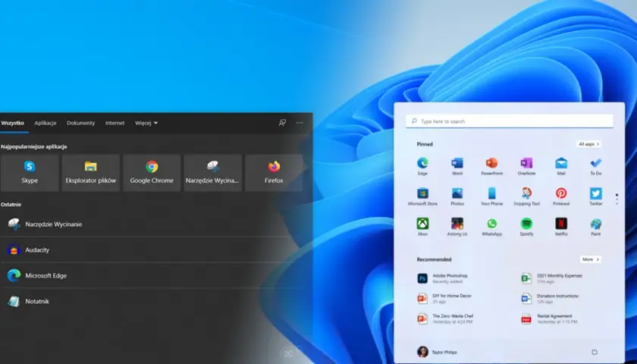Launch Spotify from the Pinned apps
Image resolution: width=637 pixels, height=364 pixels.
[x=526, y=227]
